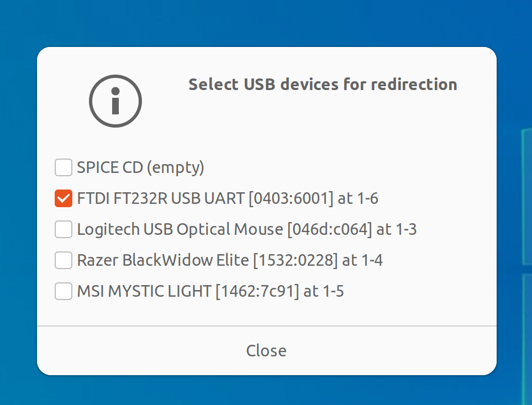Toggle the MSI MYSTIC LIGHT checkbox
The height and width of the screenshot is (405, 532).
coord(64,291)
